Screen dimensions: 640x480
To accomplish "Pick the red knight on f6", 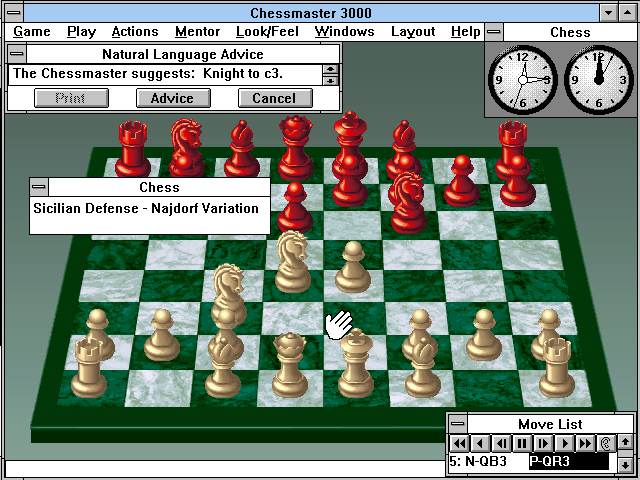I will coord(408,203).
